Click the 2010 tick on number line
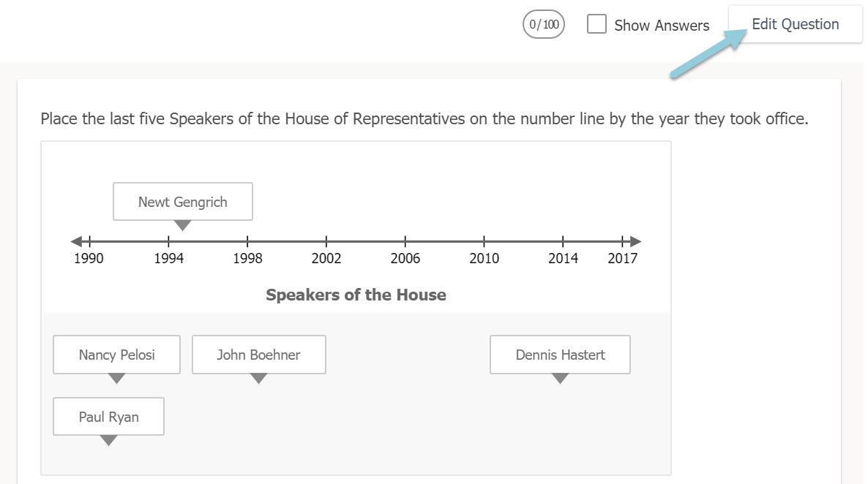This screenshot has width=868, height=484. 484,241
